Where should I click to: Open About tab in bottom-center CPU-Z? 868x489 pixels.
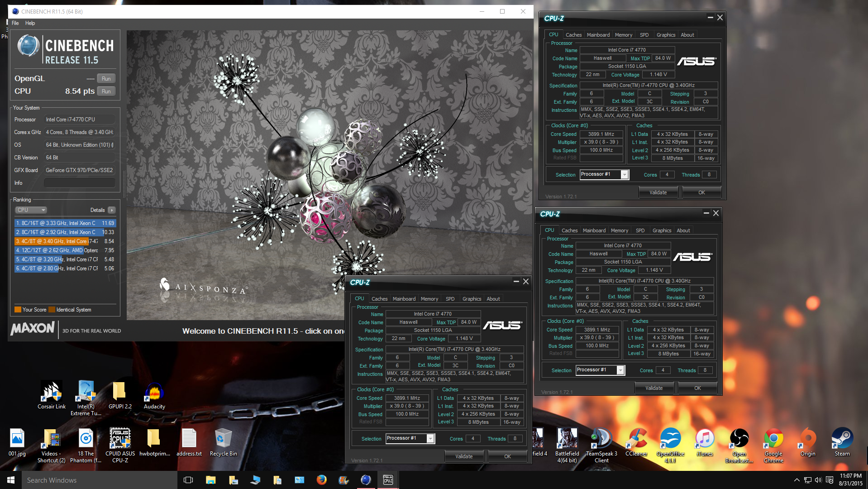tap(493, 299)
